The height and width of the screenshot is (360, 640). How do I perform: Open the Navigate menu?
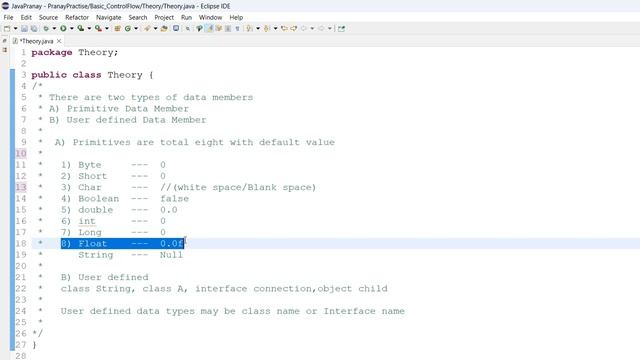[109, 18]
